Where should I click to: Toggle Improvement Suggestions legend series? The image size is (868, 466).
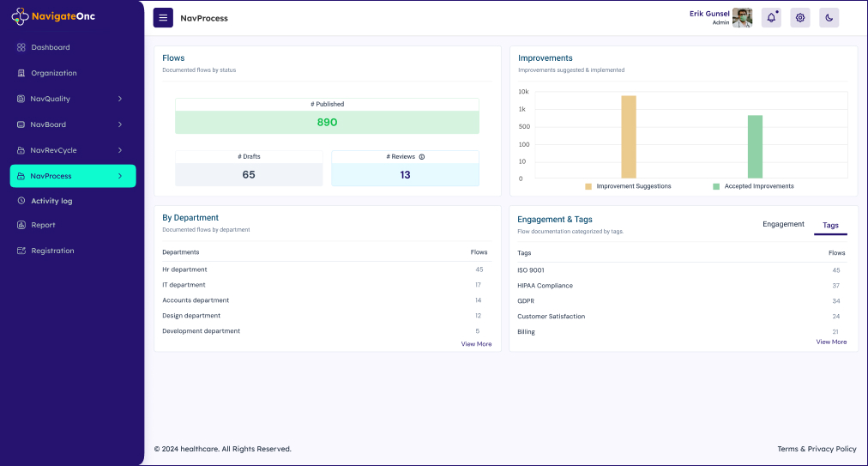tap(628, 186)
